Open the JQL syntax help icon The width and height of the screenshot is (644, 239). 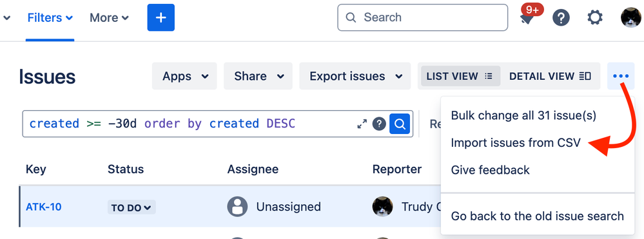(379, 124)
